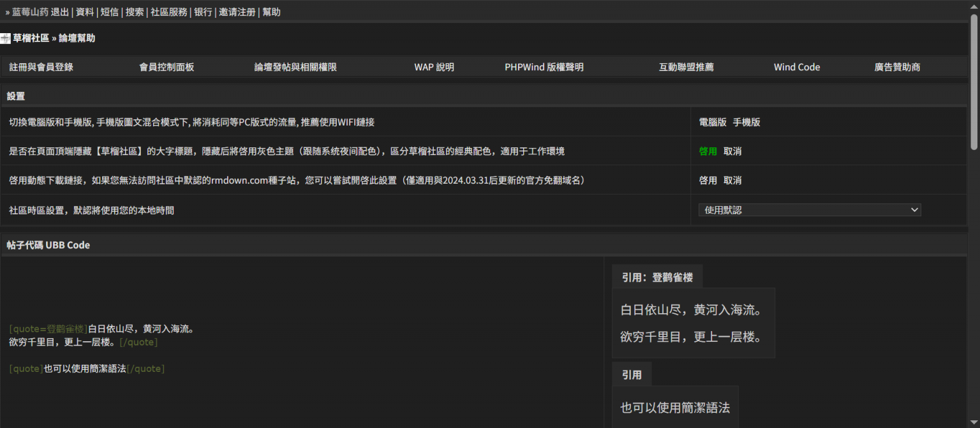Screen dimensions: 980x428
Task: Click the vertical page scrollbar thumb
Action: (x=974, y=83)
